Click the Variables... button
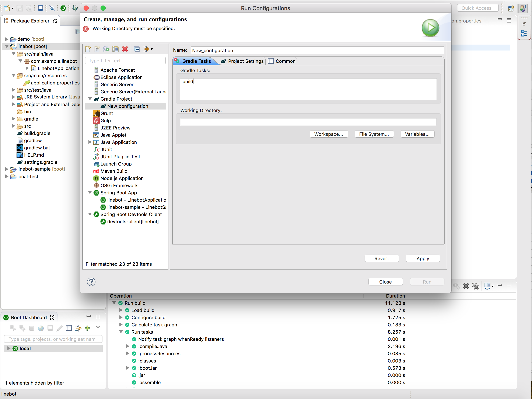 (x=417, y=134)
